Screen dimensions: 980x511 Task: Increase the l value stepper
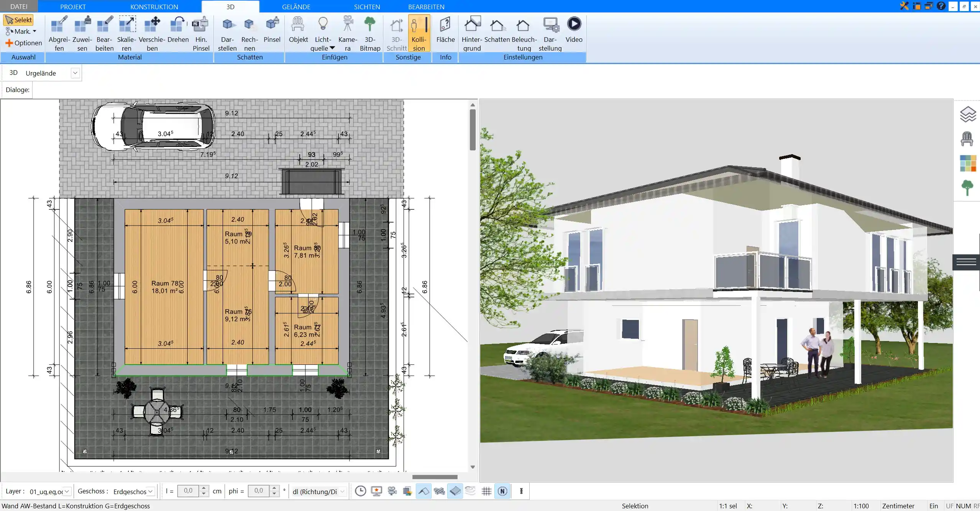coord(204,488)
